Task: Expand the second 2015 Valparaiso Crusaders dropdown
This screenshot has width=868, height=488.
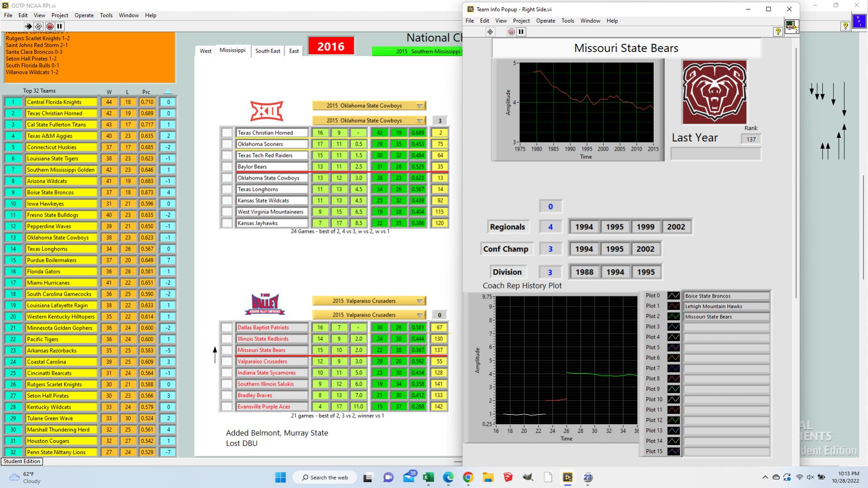Action: [419, 315]
